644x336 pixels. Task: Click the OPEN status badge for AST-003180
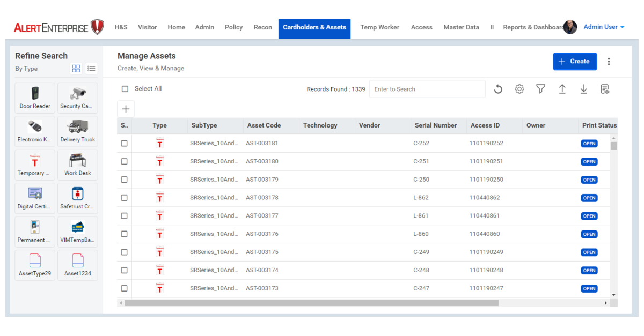(x=589, y=162)
